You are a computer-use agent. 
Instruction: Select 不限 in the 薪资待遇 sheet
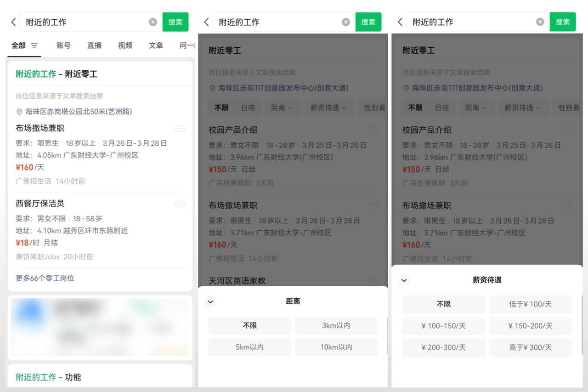coord(444,304)
